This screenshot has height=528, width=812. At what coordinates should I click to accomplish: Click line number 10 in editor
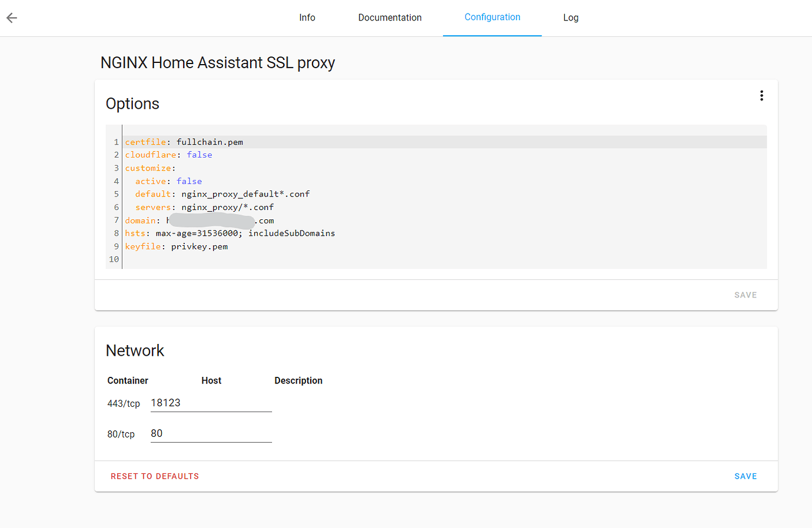point(114,259)
